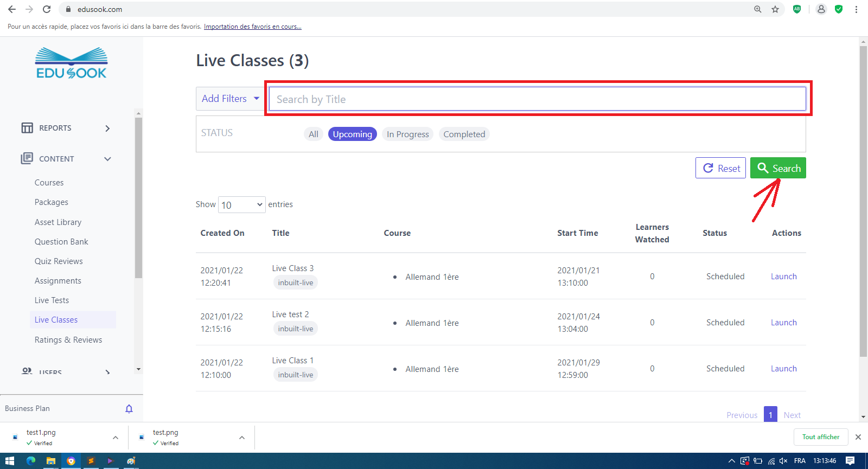Open File Explorer from the taskbar

(50, 461)
